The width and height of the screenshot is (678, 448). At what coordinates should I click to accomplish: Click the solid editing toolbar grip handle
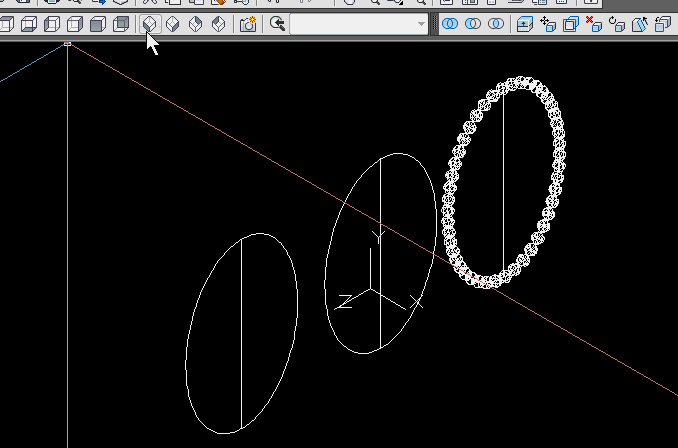click(x=437, y=23)
